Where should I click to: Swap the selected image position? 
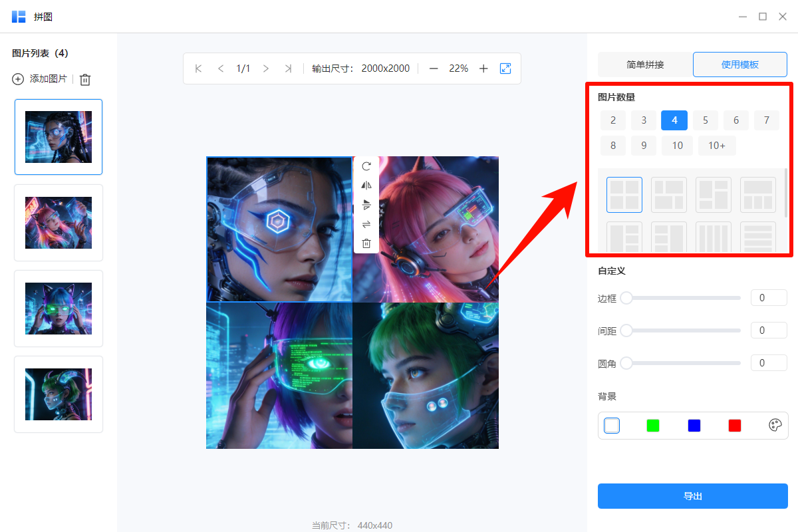(366, 224)
